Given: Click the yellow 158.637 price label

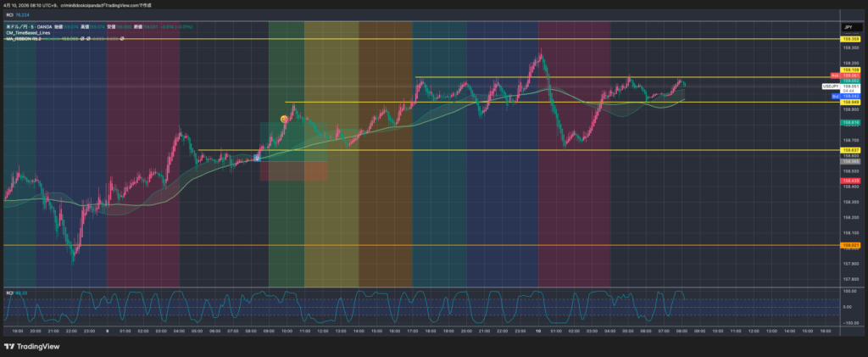Looking at the screenshot, I should pyautogui.click(x=849, y=150).
